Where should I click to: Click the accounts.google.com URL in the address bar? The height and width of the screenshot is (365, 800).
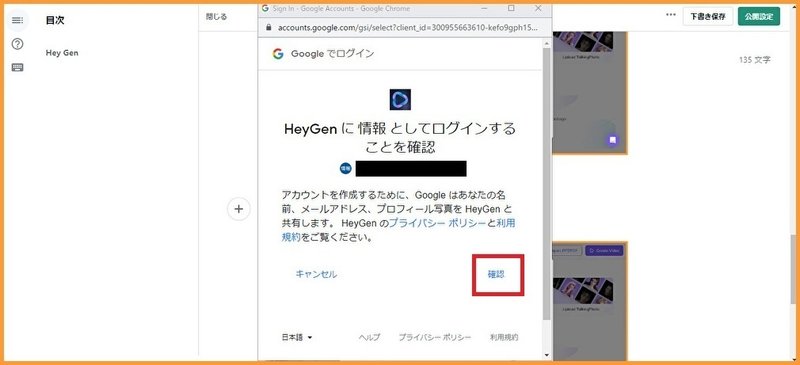point(407,27)
